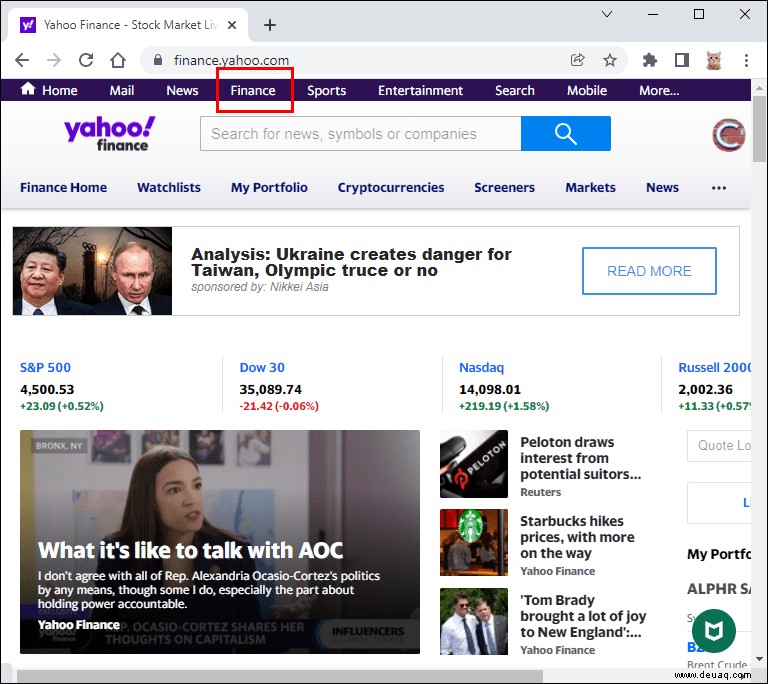Screen dimensions: 768x684
Task: Click the Xi and Putin ad image
Action: tap(93, 271)
